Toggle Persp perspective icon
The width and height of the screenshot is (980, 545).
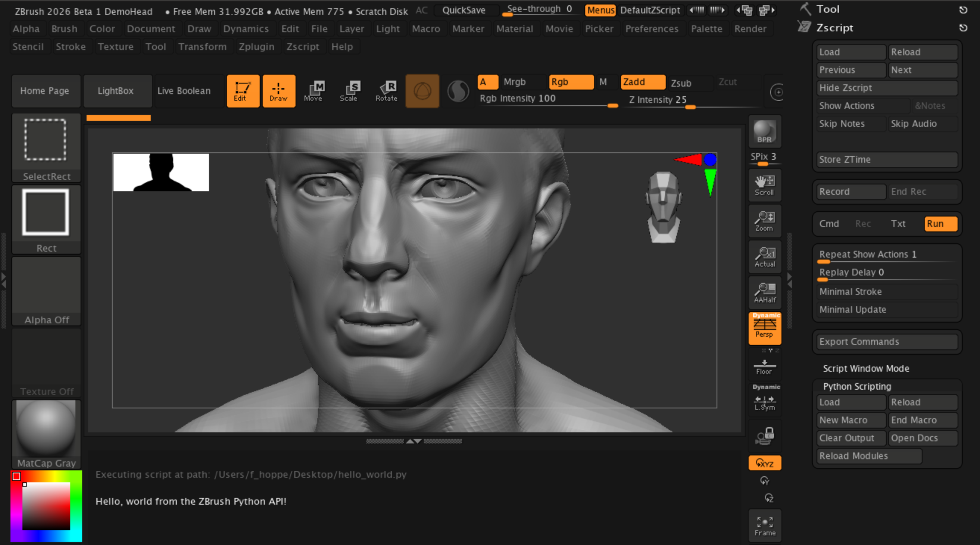click(x=765, y=328)
